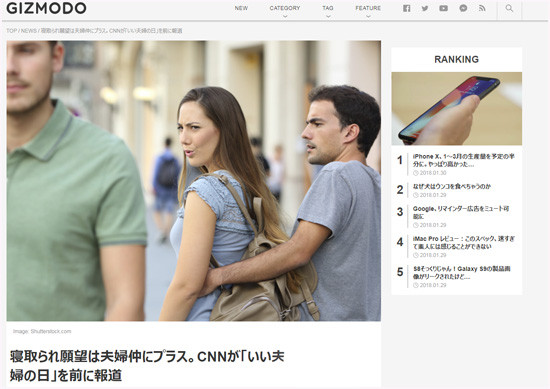Image resolution: width=550 pixels, height=389 pixels.
Task: Open the Gizmodo home logo
Action: click(46, 8)
